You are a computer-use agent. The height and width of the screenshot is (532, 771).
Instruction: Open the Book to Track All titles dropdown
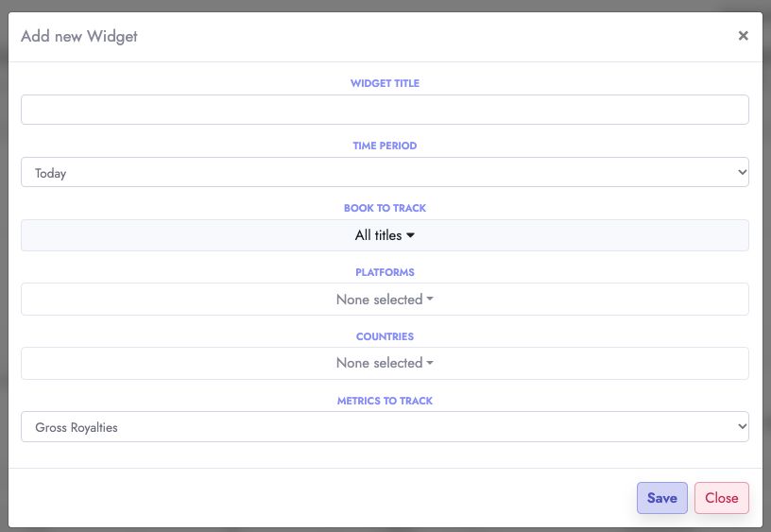385,235
